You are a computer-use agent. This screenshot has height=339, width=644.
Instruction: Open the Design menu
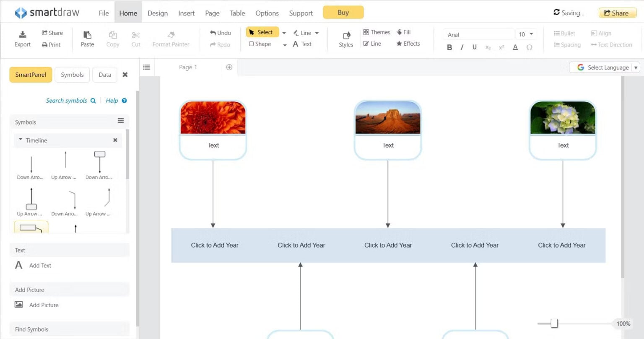click(157, 13)
